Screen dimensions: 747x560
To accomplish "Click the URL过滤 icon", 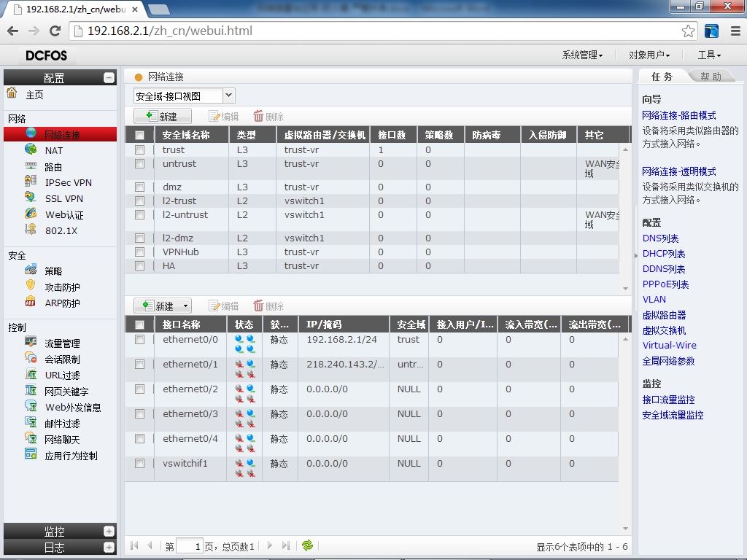I will click(x=31, y=374).
